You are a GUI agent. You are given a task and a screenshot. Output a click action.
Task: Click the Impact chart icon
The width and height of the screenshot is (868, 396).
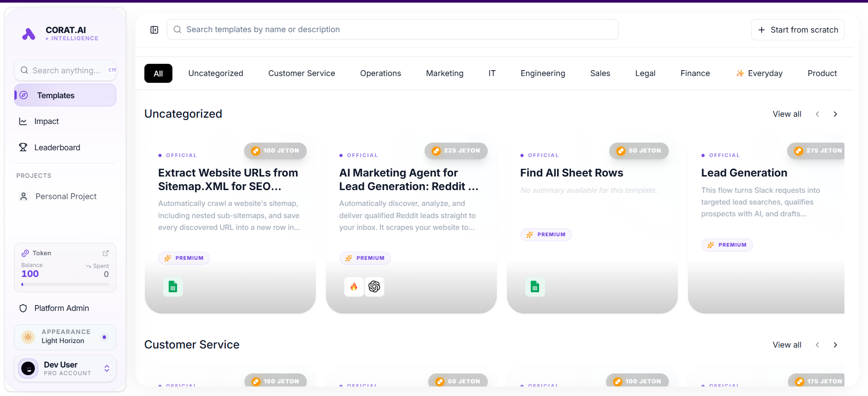[23, 121]
